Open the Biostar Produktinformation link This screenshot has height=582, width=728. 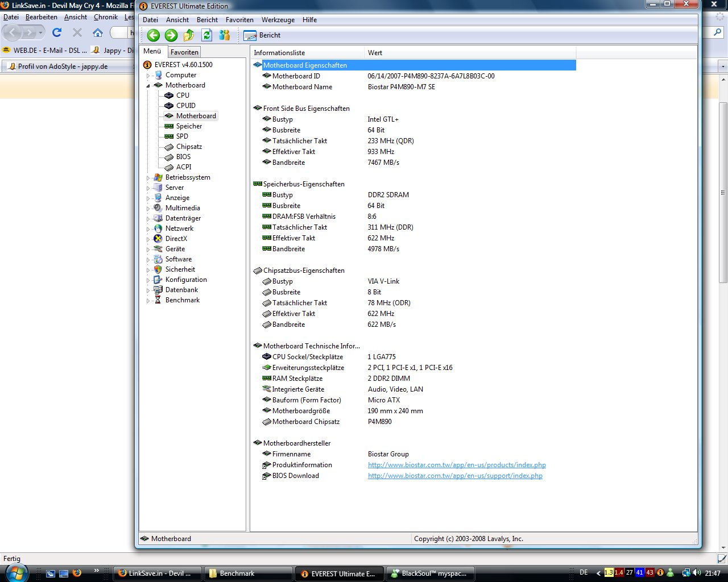(x=457, y=465)
